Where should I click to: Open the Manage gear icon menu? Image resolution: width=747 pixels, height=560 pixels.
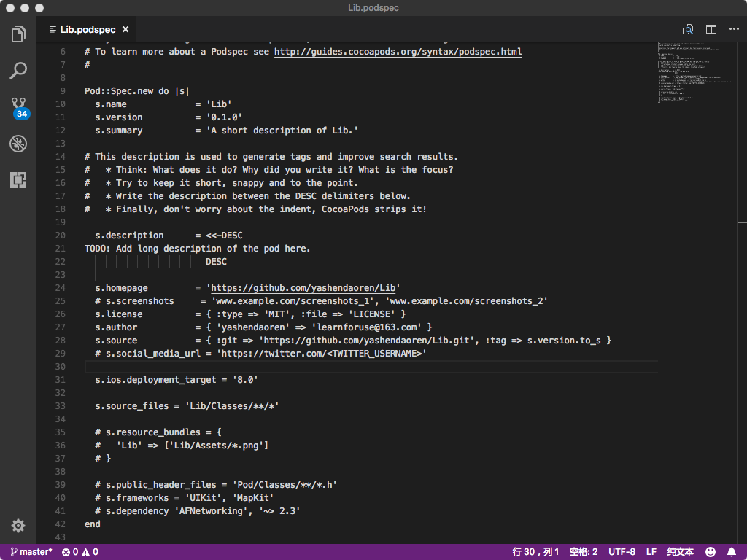[x=18, y=526]
